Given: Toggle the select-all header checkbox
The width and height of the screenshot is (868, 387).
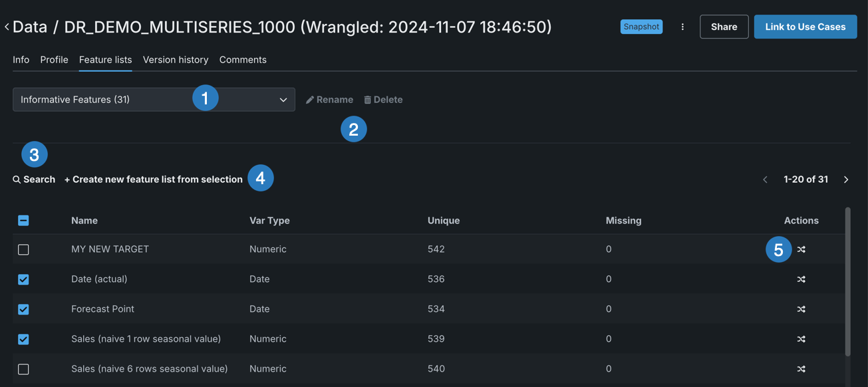Looking at the screenshot, I should (23, 220).
